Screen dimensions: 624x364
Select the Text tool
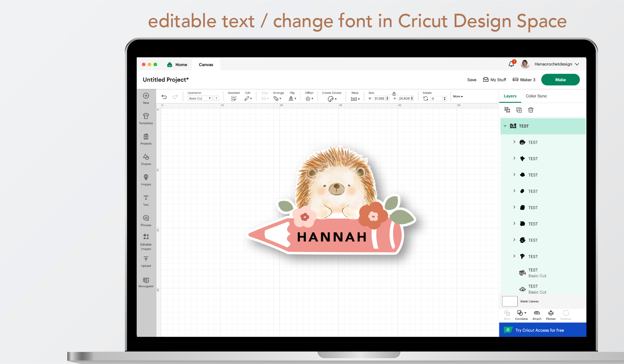pos(146,200)
